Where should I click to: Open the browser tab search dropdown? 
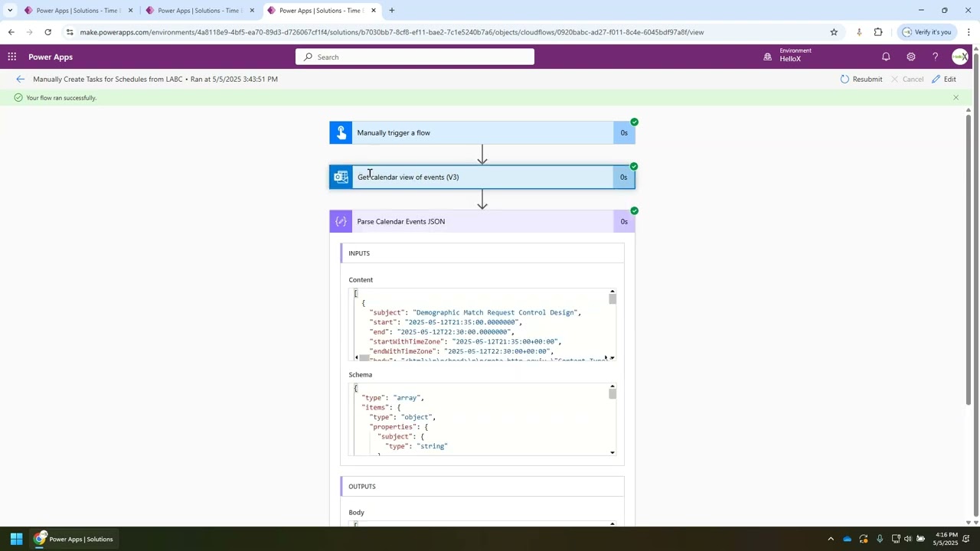click(x=10, y=10)
